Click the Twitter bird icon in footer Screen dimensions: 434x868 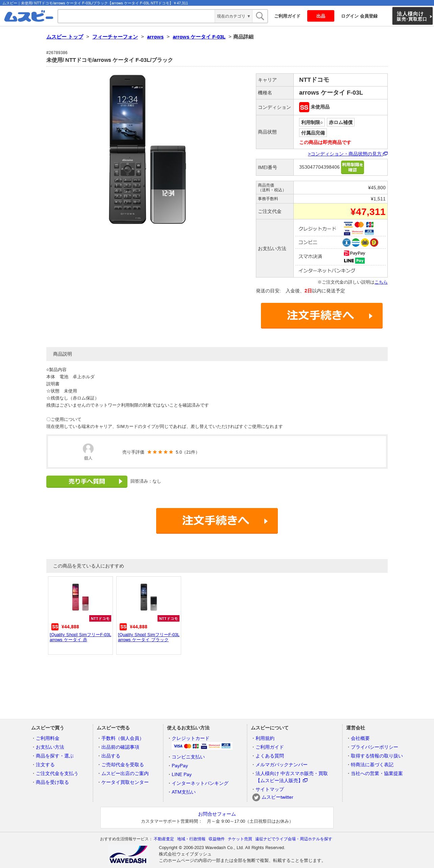[x=256, y=797]
